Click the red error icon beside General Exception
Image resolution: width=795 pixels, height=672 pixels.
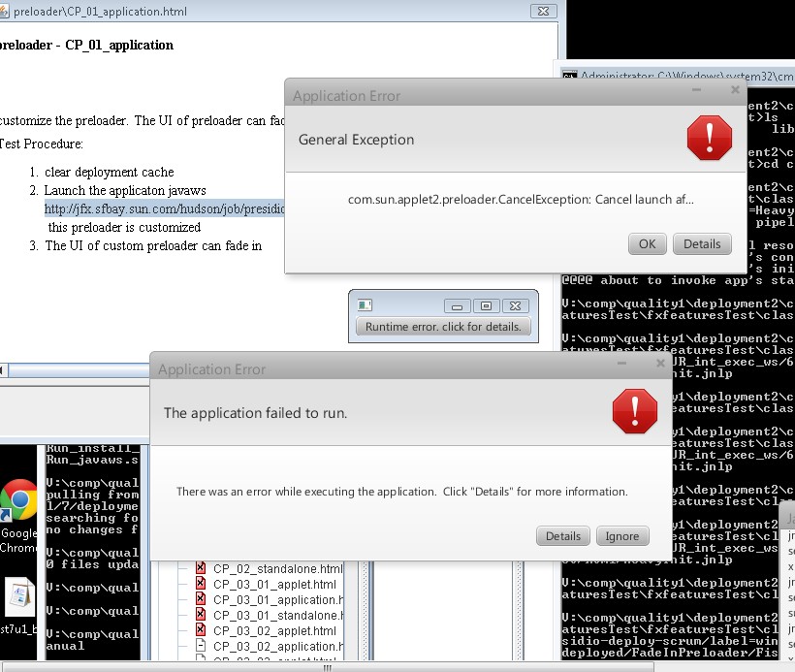click(x=709, y=137)
